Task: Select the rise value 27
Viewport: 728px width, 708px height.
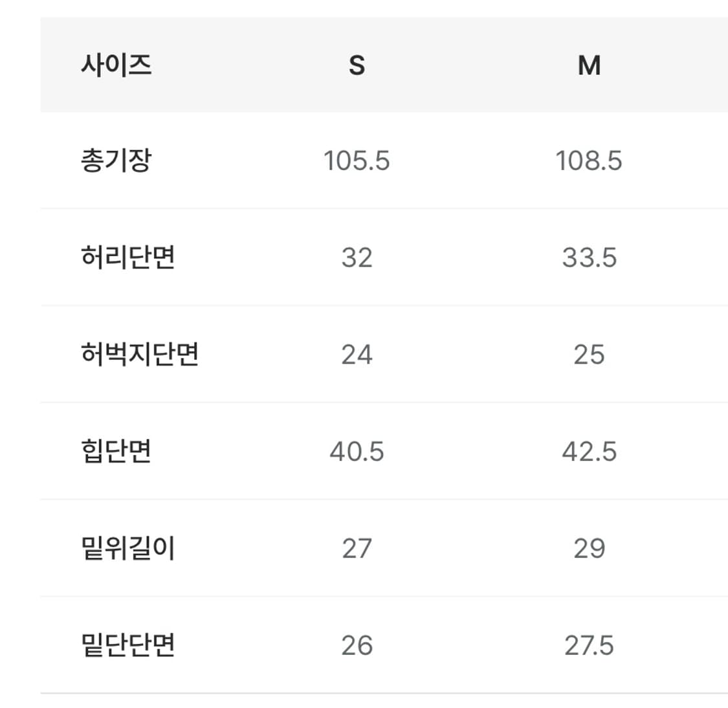Action: click(357, 548)
